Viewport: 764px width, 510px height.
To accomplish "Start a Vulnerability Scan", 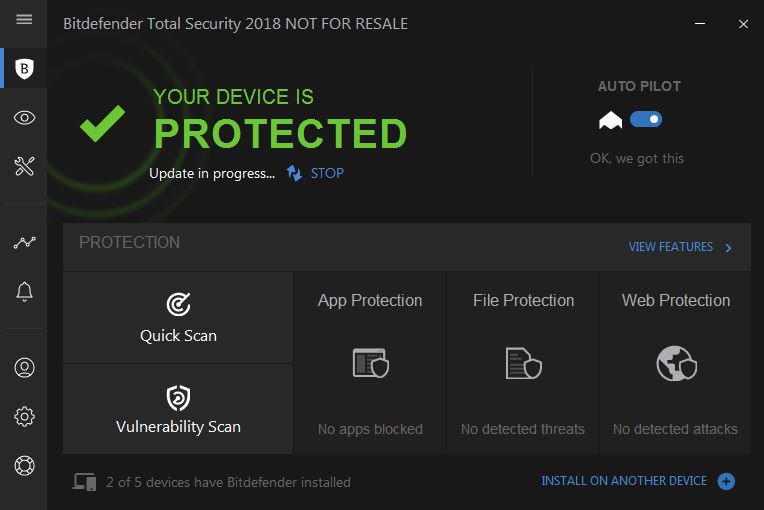I will [178, 409].
